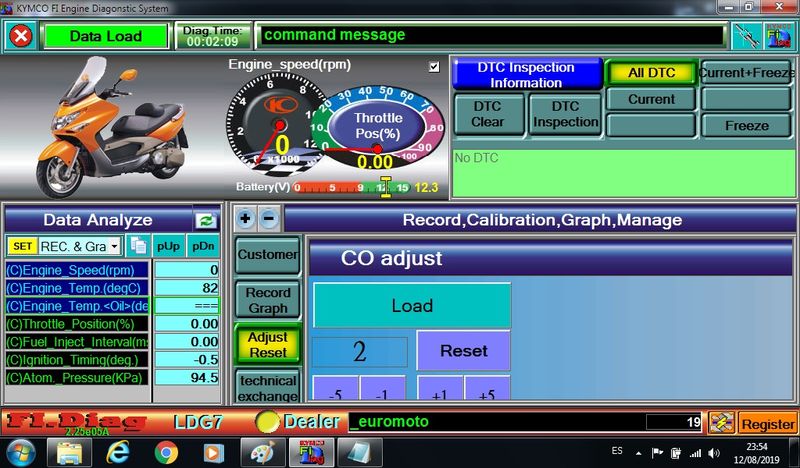Open the Windows Start button
This screenshot has height=468, width=800.
tap(20, 453)
